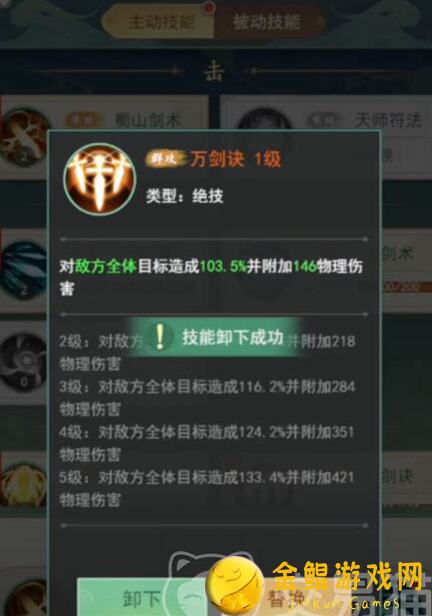Viewport: 432px width, 616px height.
Task: Open the 天师符法 skill entry label
Action: (x=388, y=120)
